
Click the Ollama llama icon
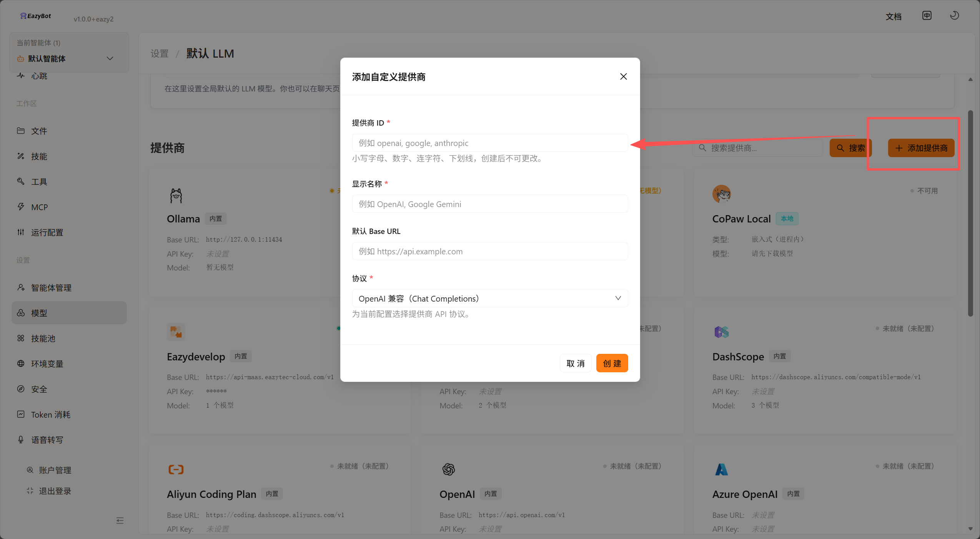(176, 196)
